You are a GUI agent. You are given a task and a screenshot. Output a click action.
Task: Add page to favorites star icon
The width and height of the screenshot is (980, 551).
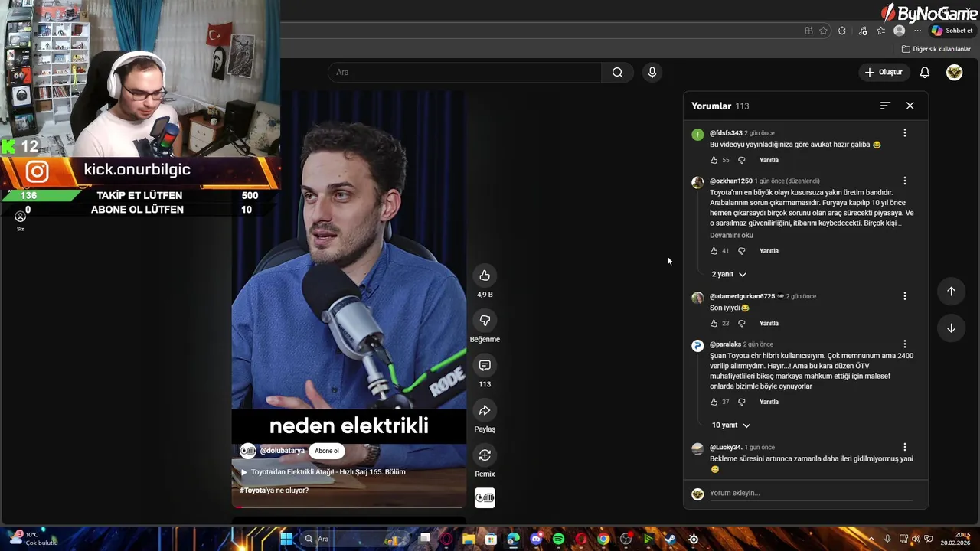click(823, 31)
